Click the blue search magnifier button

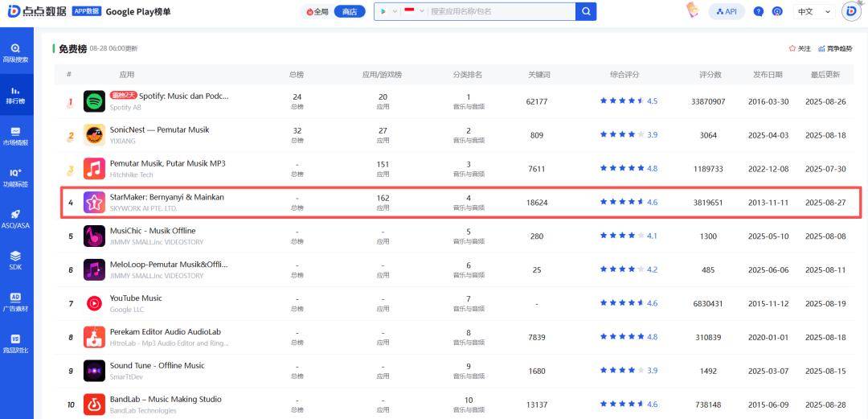pyautogui.click(x=586, y=11)
